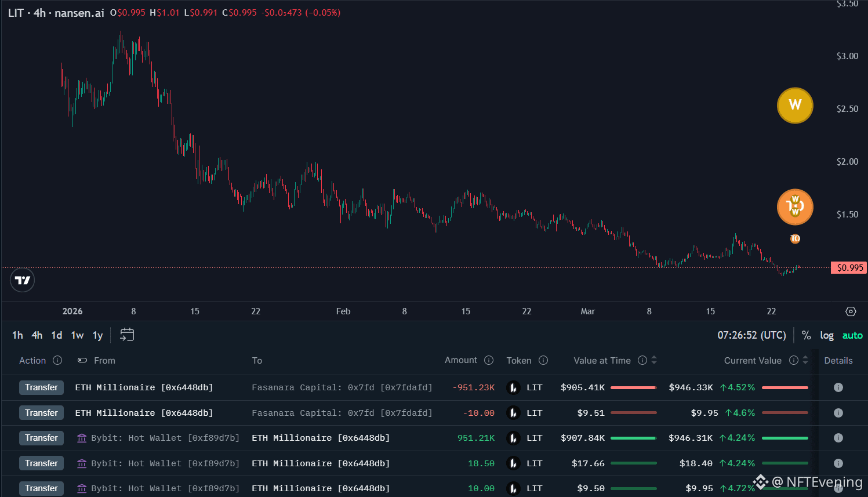The width and height of the screenshot is (868, 497).
Task: Click the -951.23K amount cell
Action: click(x=474, y=387)
